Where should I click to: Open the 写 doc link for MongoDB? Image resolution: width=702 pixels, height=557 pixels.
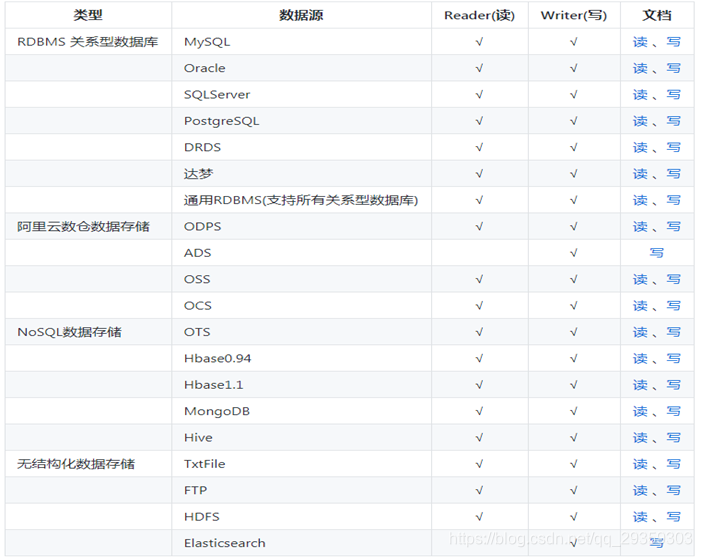click(673, 412)
